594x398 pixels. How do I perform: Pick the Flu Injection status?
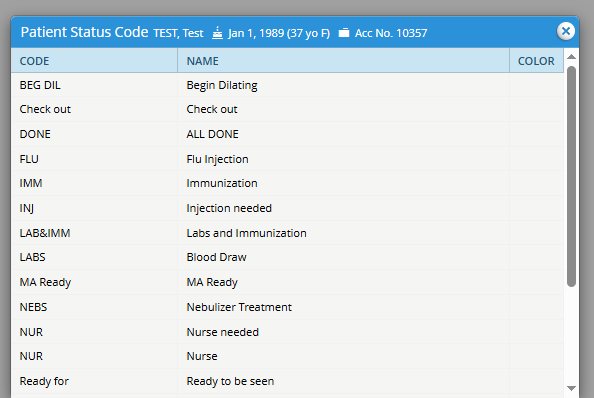click(217, 159)
